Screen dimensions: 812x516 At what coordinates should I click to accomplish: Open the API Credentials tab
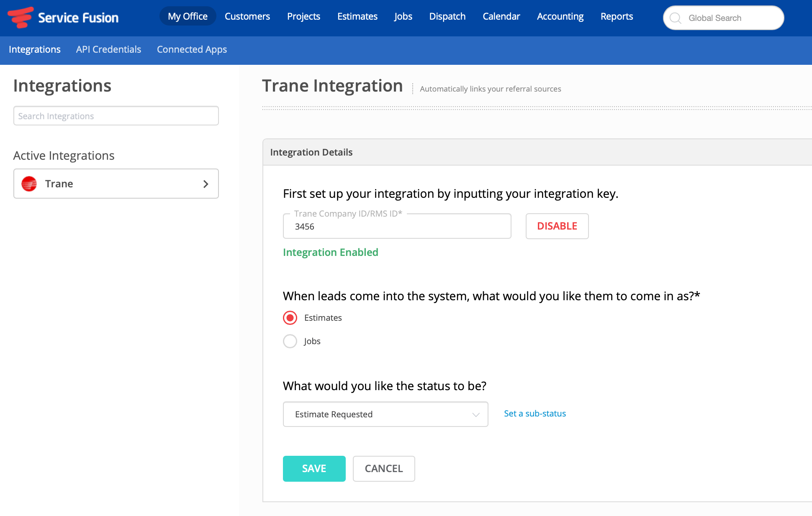108,49
